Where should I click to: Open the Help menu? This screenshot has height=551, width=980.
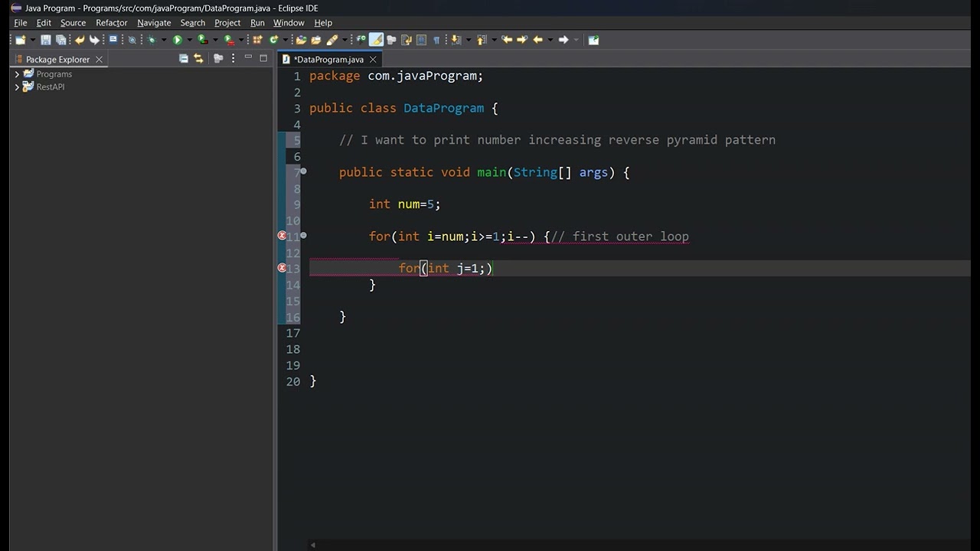(323, 23)
